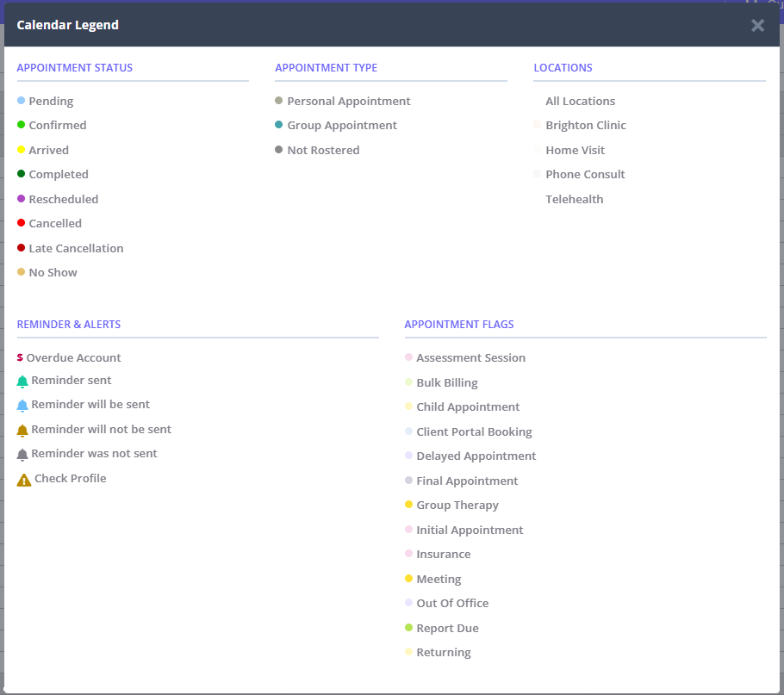
Task: Click the Check Profile warning triangle icon
Action: [22, 478]
